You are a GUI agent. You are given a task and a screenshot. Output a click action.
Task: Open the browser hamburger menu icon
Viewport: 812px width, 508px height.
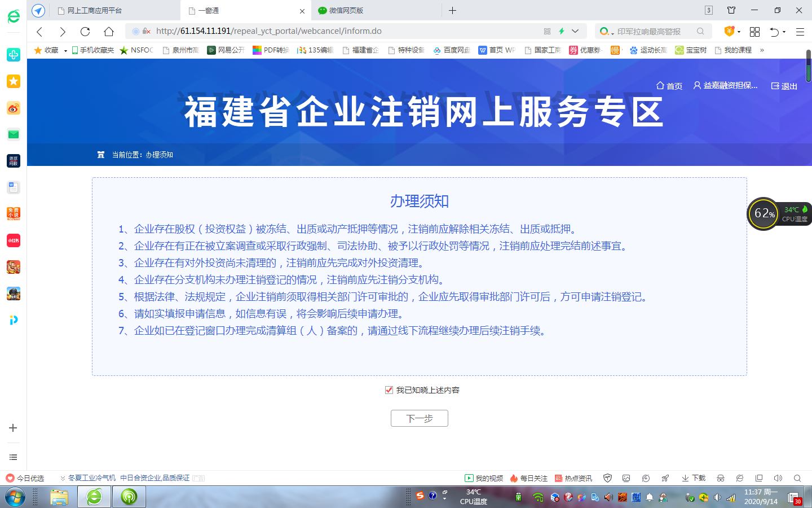point(800,32)
